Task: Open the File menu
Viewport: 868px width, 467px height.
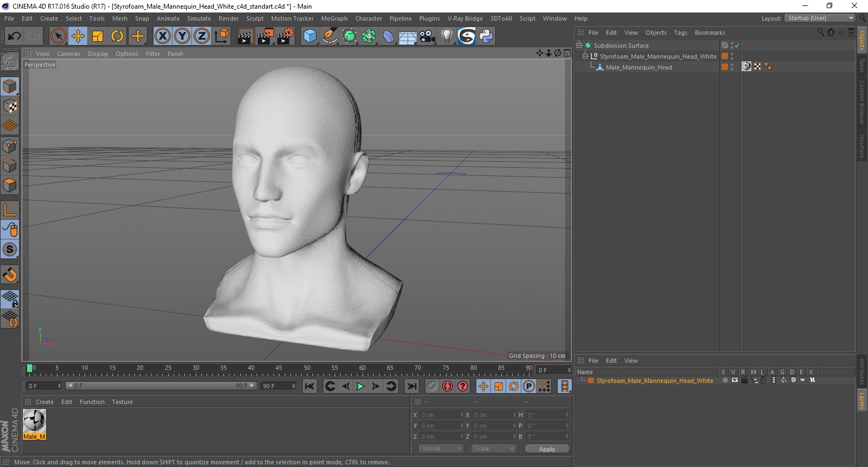Action: coord(9,18)
